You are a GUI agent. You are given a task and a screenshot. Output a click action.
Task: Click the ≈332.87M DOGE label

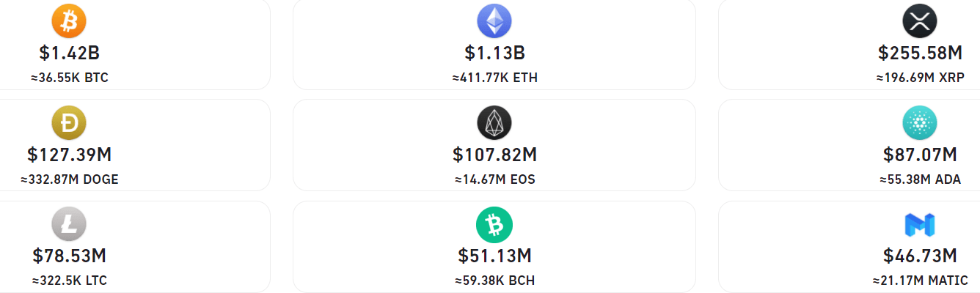[70, 179]
